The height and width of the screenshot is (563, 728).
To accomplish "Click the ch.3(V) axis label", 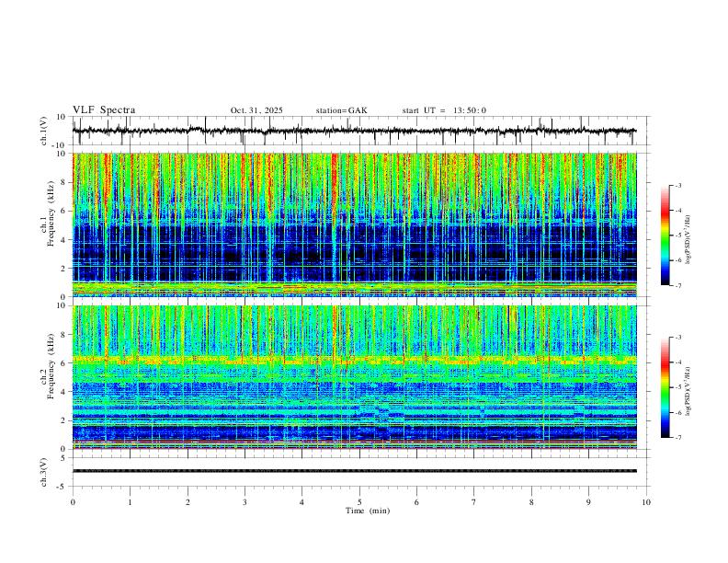I will click(x=44, y=472).
